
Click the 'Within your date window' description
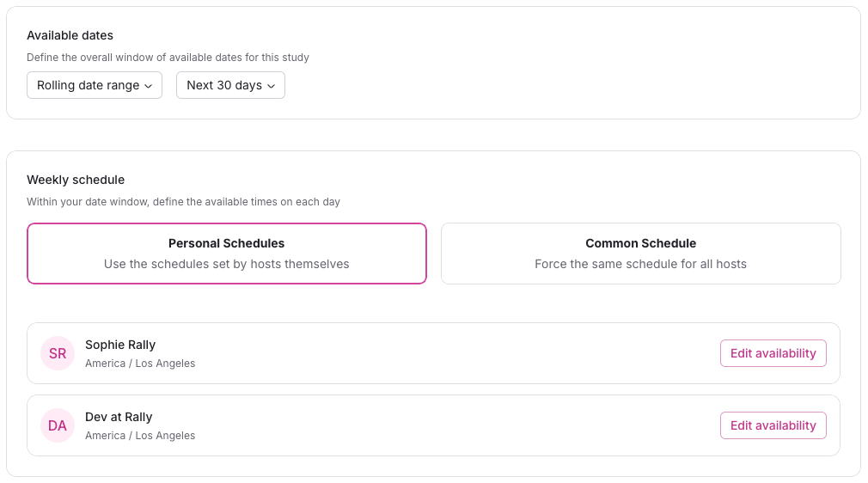tap(183, 202)
